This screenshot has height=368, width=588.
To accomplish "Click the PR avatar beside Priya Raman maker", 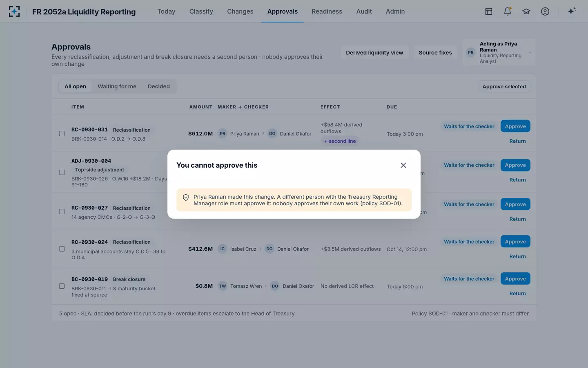I will tap(223, 134).
